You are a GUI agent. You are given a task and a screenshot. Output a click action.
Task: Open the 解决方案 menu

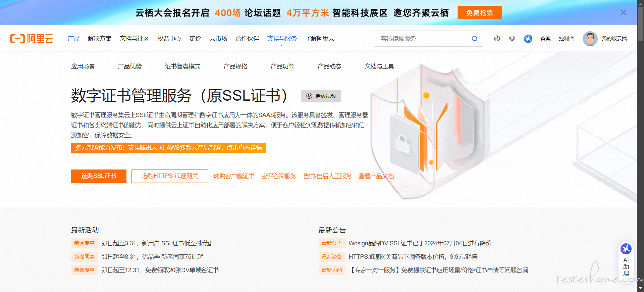(x=100, y=39)
